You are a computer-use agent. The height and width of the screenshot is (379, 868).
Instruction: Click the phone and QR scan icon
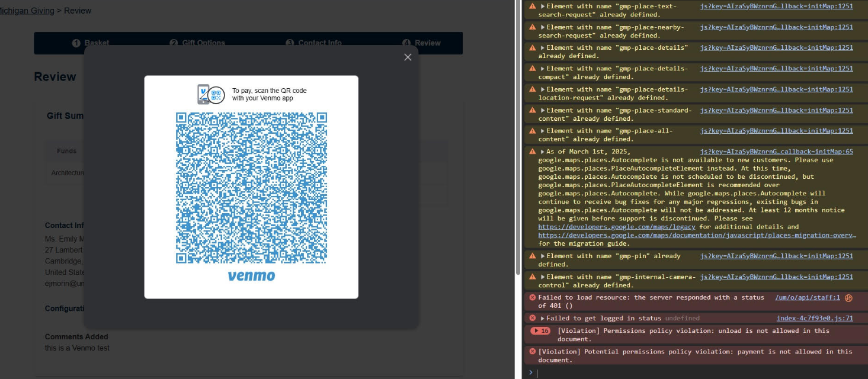pyautogui.click(x=211, y=95)
